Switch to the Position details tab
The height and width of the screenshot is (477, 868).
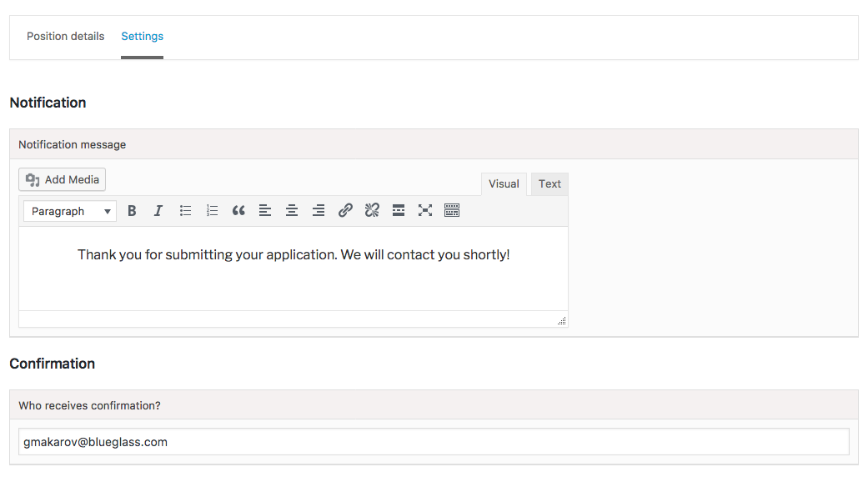(65, 37)
